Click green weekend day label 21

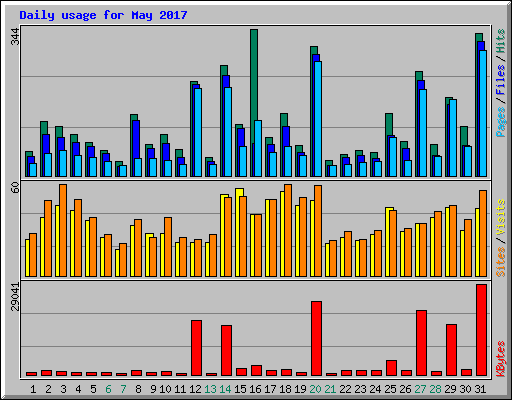tap(330, 389)
